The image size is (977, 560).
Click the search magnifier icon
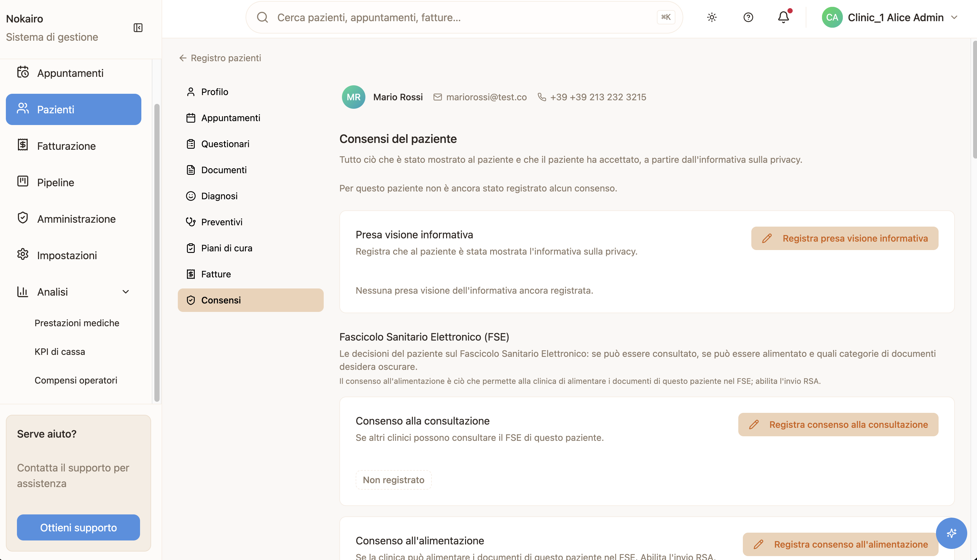(x=262, y=17)
